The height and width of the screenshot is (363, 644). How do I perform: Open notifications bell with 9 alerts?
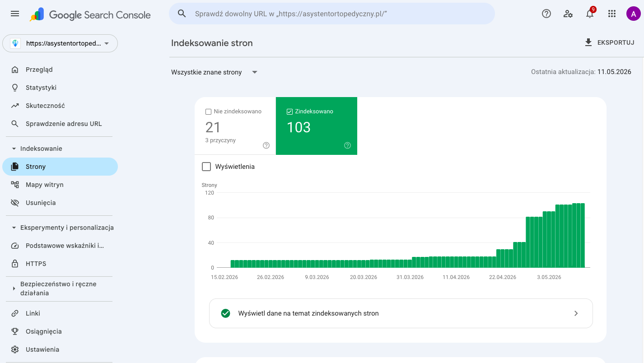[590, 13]
